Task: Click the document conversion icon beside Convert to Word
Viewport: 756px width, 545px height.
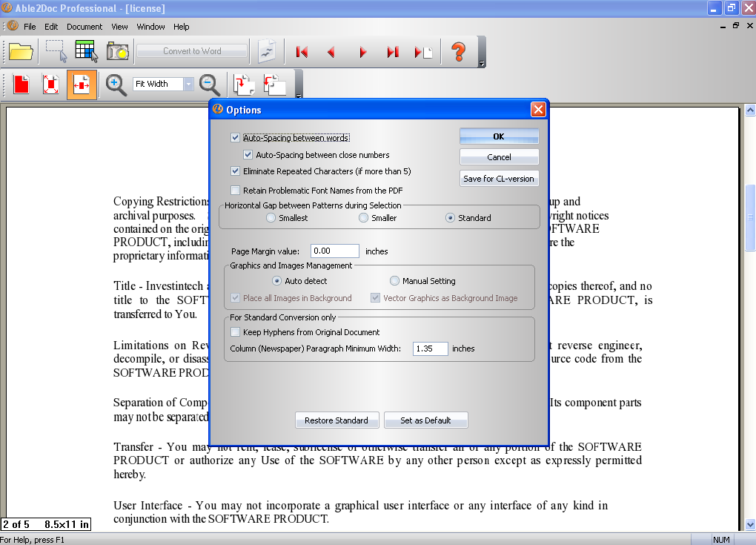Action: click(x=267, y=51)
